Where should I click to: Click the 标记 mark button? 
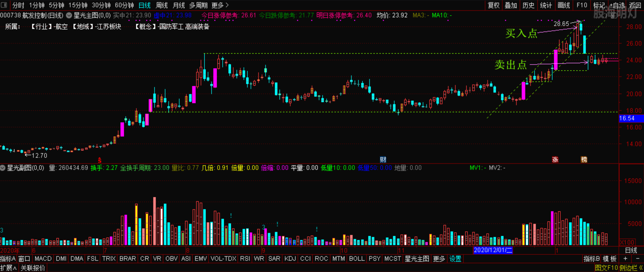tap(599, 5)
